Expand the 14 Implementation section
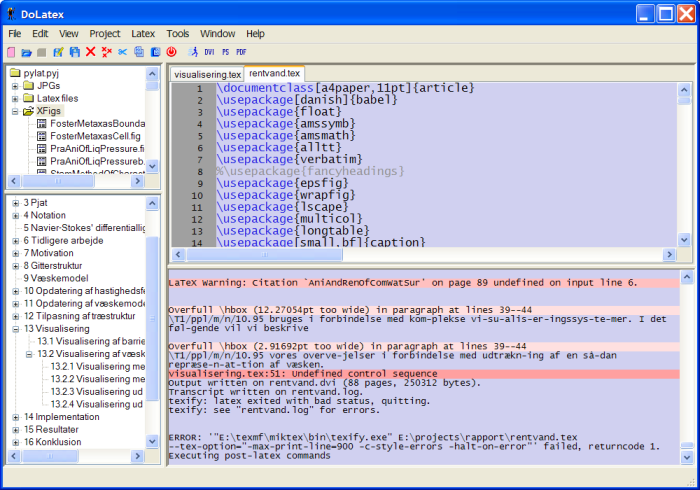700x490 pixels. 15,417
